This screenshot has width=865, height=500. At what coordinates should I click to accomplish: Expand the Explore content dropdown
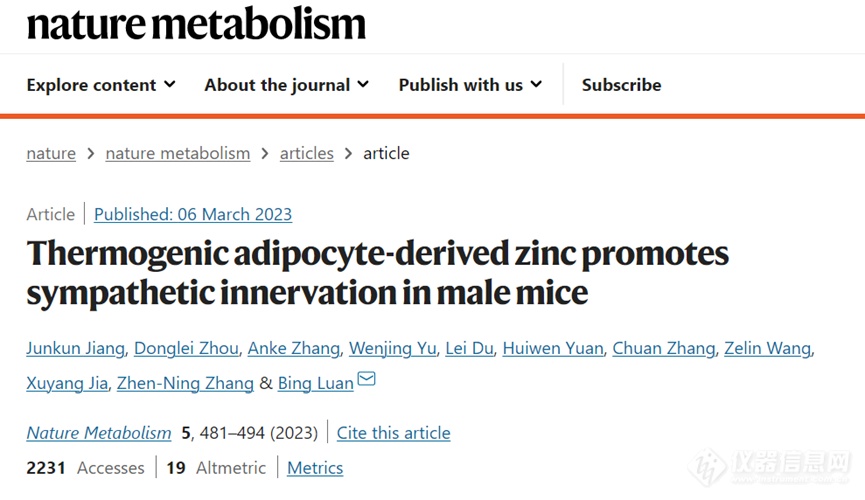click(x=101, y=85)
